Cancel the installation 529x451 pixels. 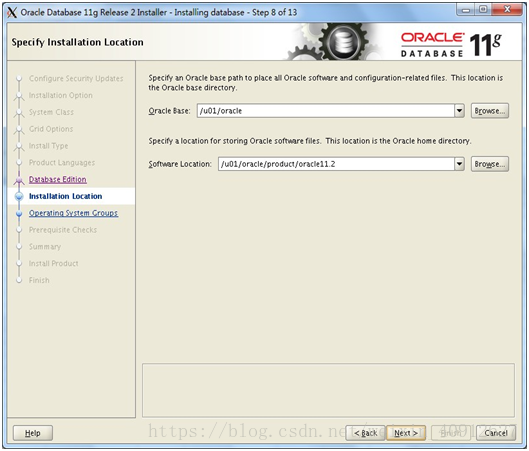click(x=496, y=433)
